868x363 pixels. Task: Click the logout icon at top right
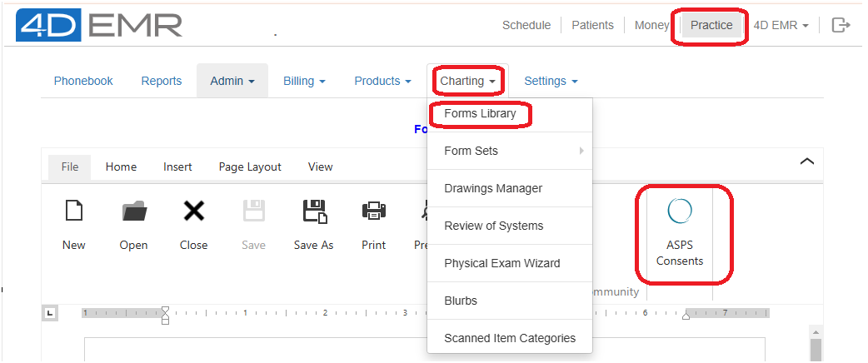pos(841,25)
